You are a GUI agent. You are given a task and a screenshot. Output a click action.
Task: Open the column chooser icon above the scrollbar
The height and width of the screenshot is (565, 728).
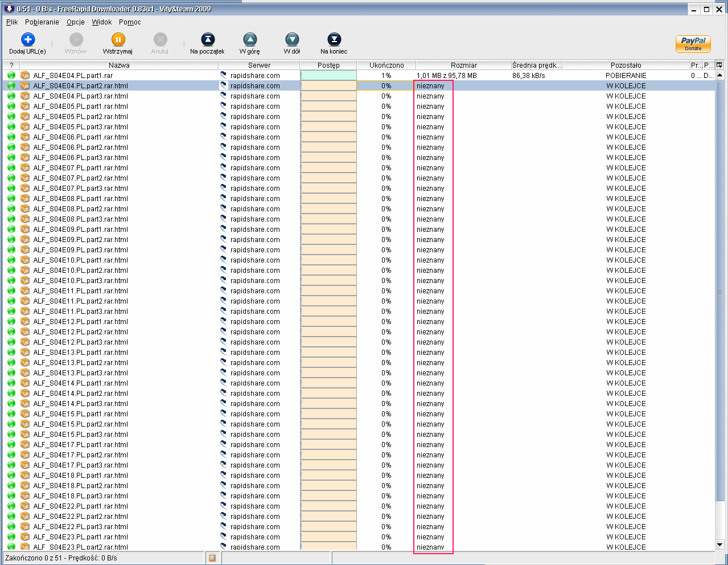pyautogui.click(x=719, y=65)
